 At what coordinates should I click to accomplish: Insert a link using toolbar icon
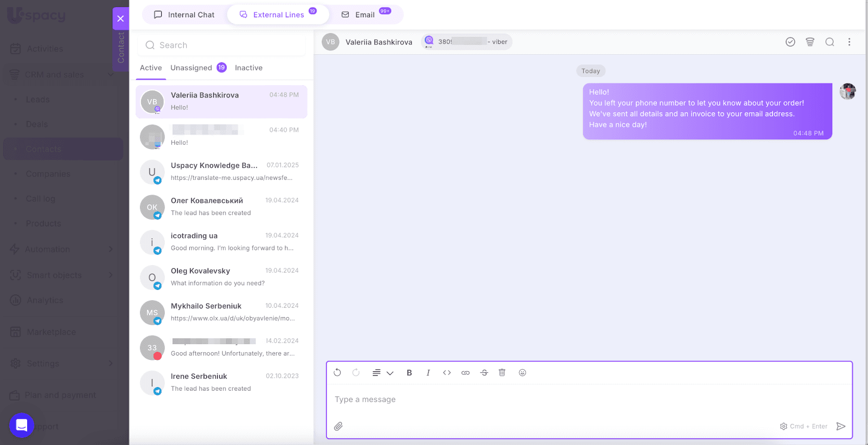(x=465, y=373)
